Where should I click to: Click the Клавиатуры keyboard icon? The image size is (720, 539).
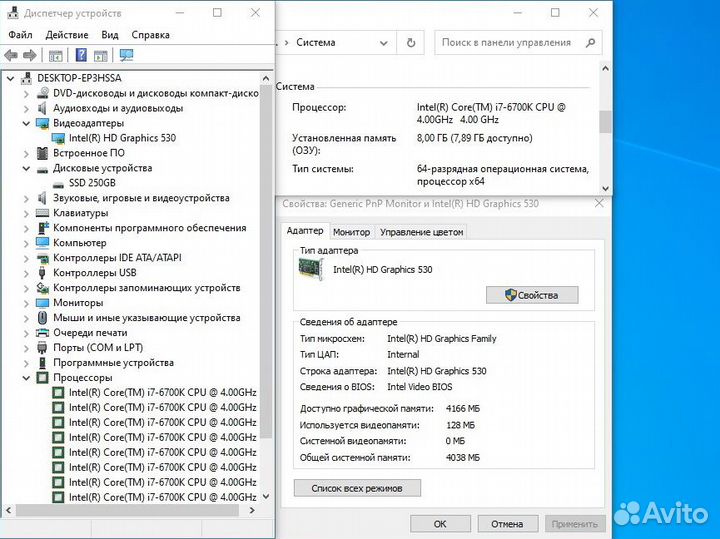pos(42,213)
